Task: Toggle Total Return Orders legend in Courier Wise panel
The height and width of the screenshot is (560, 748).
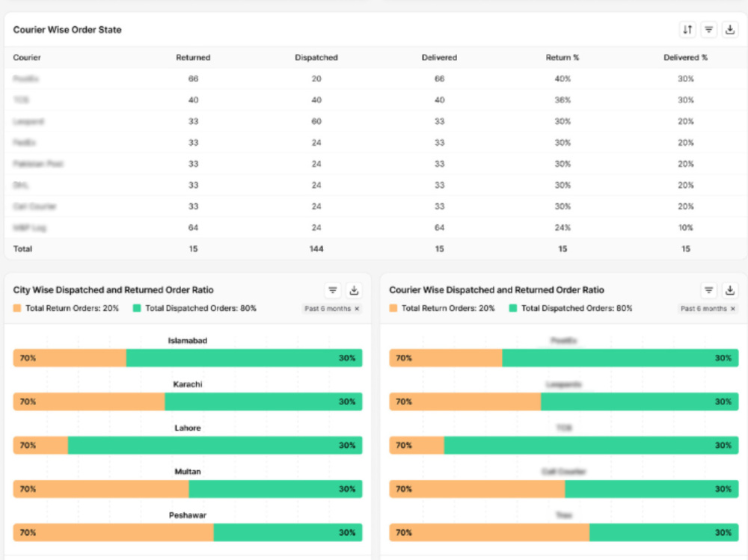Action: (x=442, y=308)
